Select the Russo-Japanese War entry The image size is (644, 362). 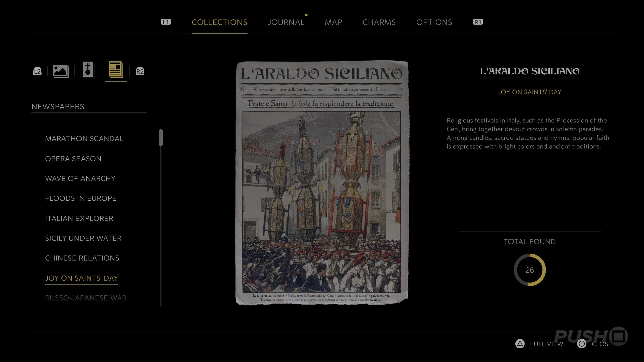coord(86,298)
